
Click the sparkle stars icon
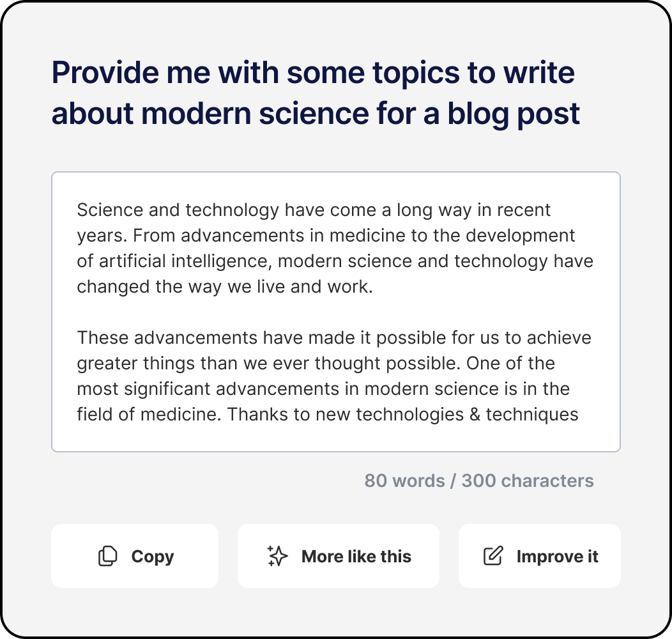[x=278, y=556]
